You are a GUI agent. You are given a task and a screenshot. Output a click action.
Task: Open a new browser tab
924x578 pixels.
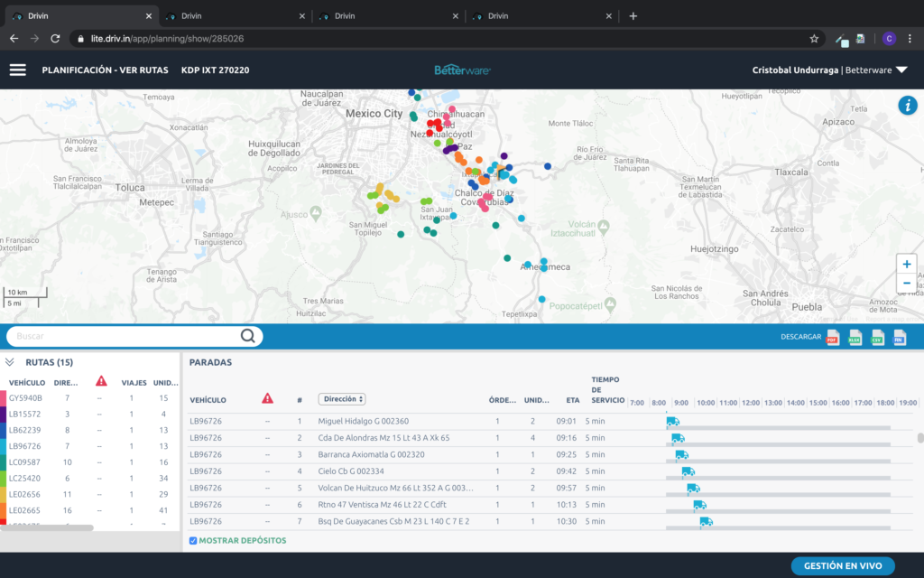[x=633, y=15]
